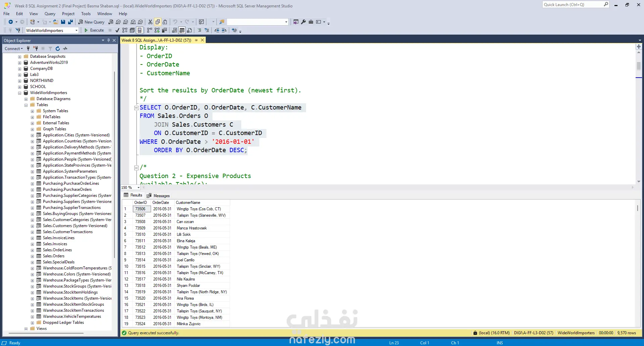
Task: Open the Query menu
Action: [50, 14]
